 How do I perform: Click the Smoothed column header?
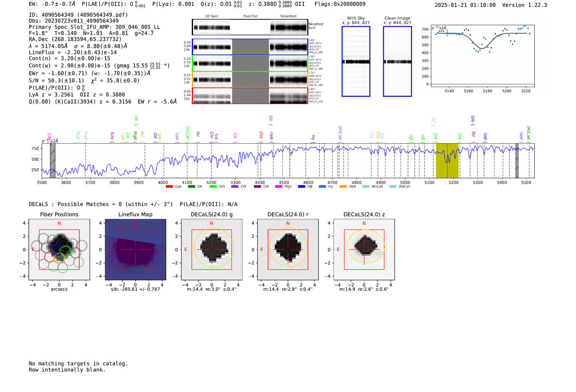click(288, 16)
